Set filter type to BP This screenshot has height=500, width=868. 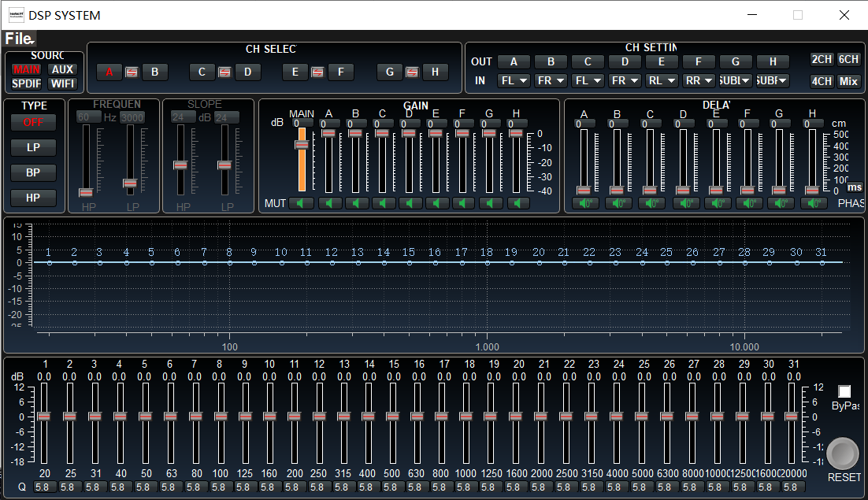coord(33,172)
